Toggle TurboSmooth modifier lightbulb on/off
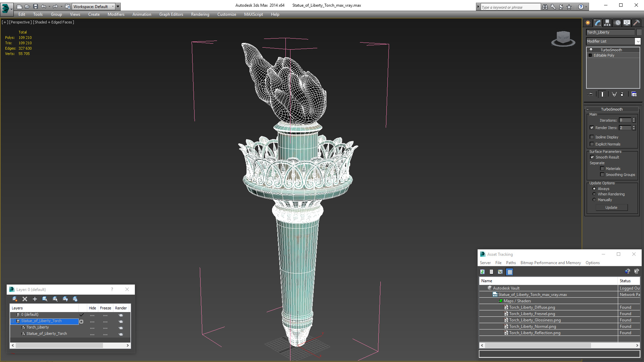The height and width of the screenshot is (362, 644). pos(591,50)
